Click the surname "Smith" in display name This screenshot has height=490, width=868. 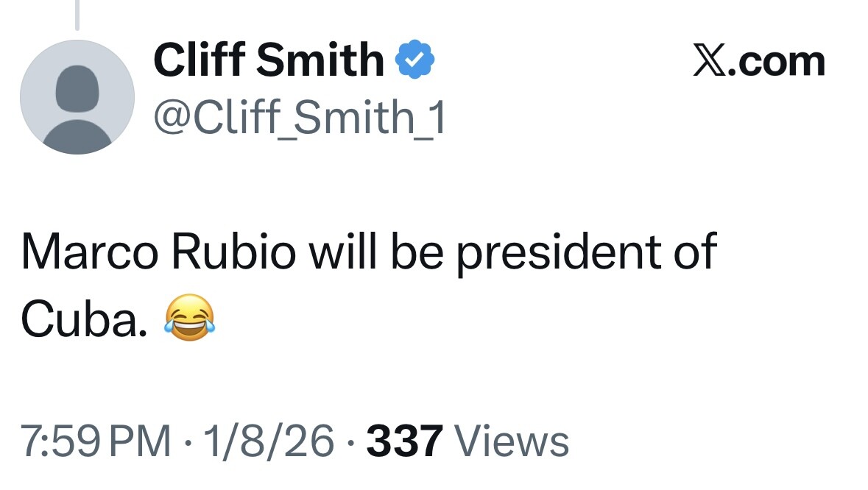click(x=320, y=60)
